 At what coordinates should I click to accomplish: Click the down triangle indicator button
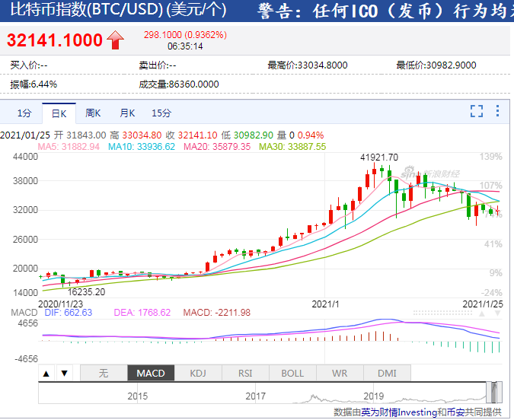pos(65,373)
